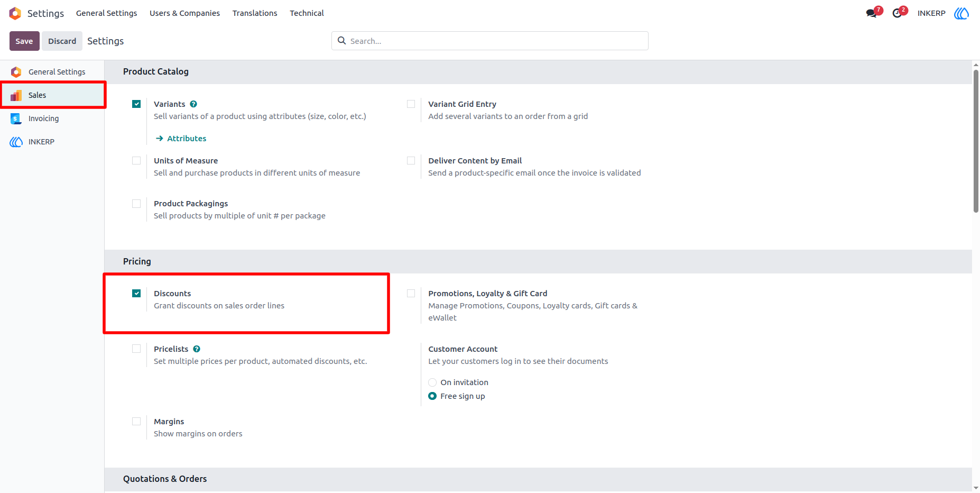Viewport: 980px width, 493px height.
Task: Open the General Settings top menu
Action: pos(106,13)
